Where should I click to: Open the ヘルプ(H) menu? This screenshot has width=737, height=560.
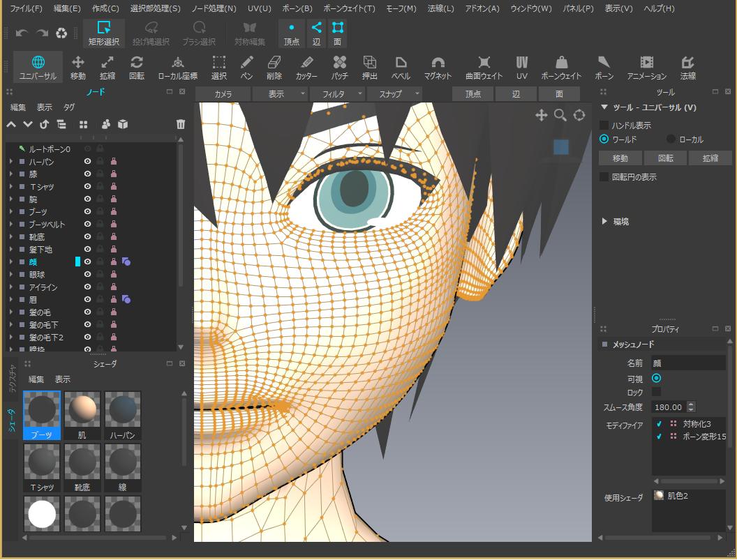(x=659, y=8)
